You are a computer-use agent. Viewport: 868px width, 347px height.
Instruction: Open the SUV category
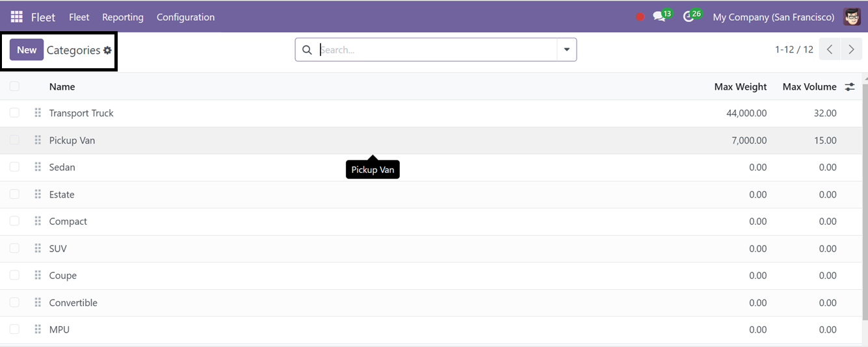(x=58, y=248)
